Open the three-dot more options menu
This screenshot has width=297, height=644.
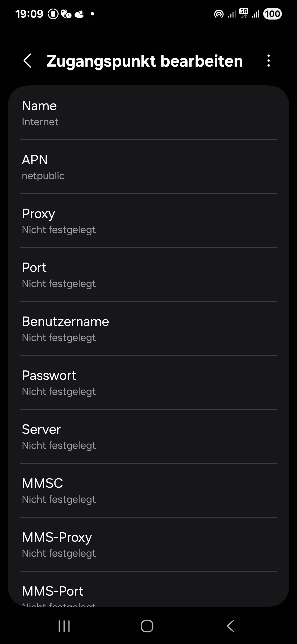[x=268, y=61]
